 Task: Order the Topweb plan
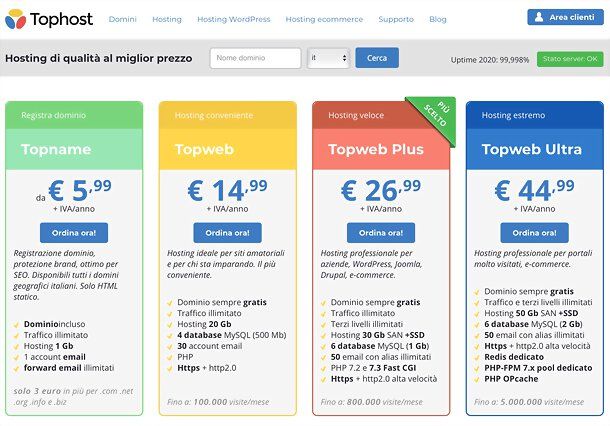coord(228,233)
